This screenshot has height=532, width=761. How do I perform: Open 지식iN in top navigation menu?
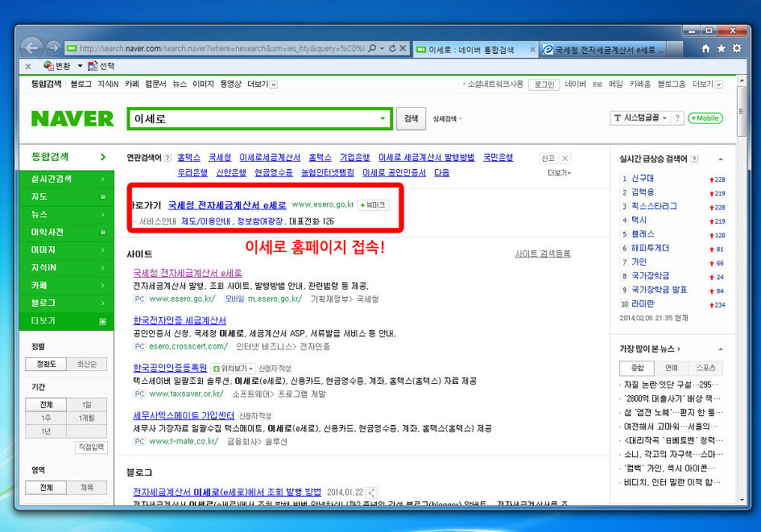pyautogui.click(x=108, y=84)
